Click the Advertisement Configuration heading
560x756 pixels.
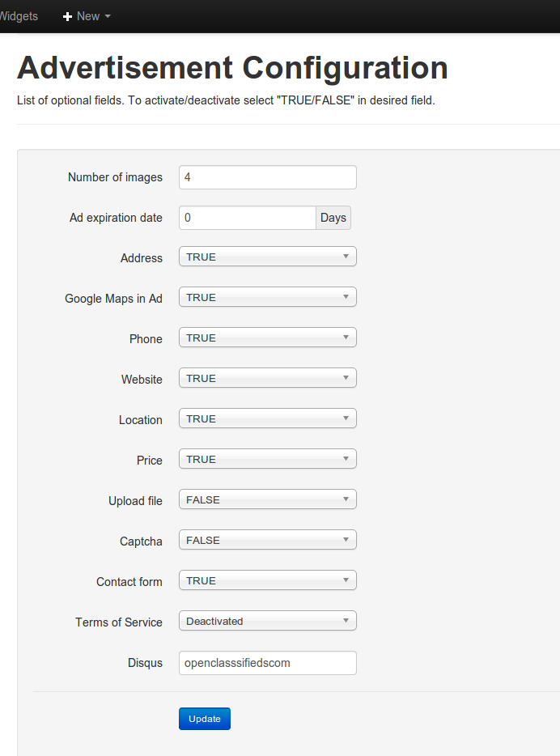point(232,68)
